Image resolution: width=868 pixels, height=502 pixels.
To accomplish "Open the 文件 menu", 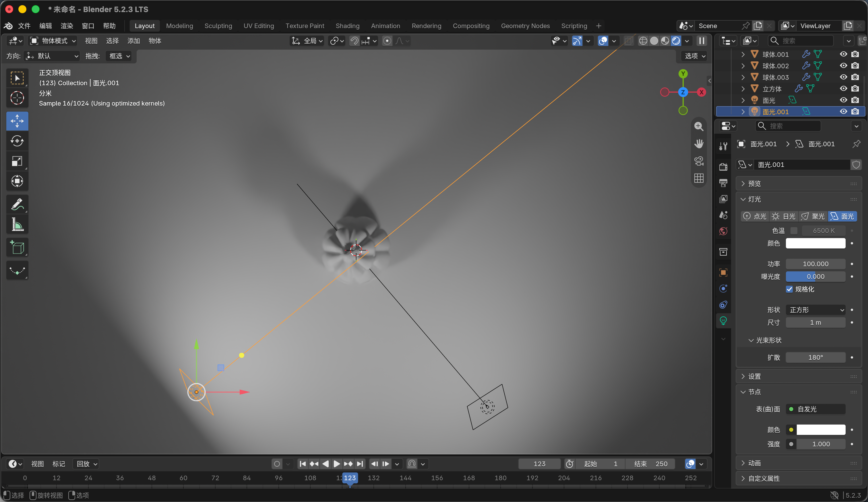I will point(24,26).
